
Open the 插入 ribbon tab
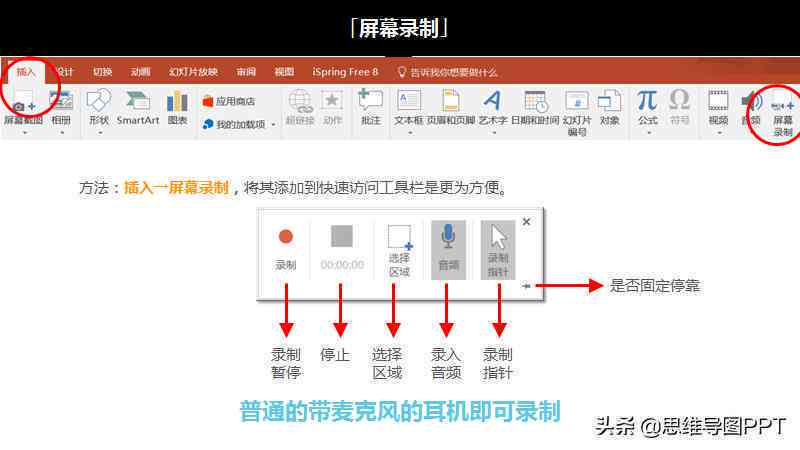click(25, 72)
